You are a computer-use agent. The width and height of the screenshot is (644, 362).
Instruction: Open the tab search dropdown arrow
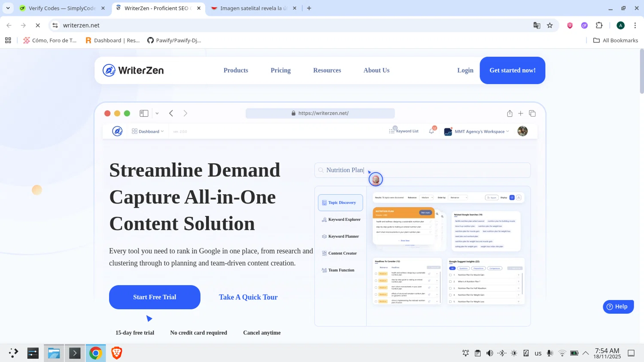[x=8, y=8]
